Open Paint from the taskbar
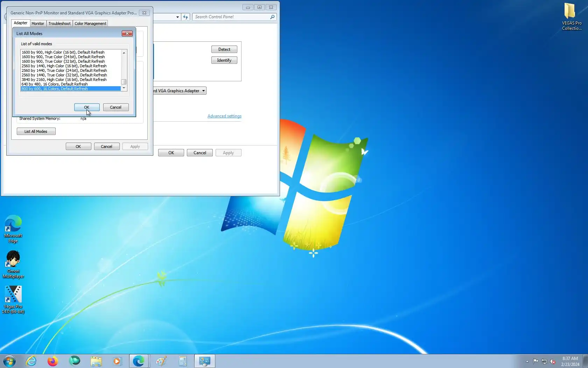The width and height of the screenshot is (588, 368). click(161, 361)
